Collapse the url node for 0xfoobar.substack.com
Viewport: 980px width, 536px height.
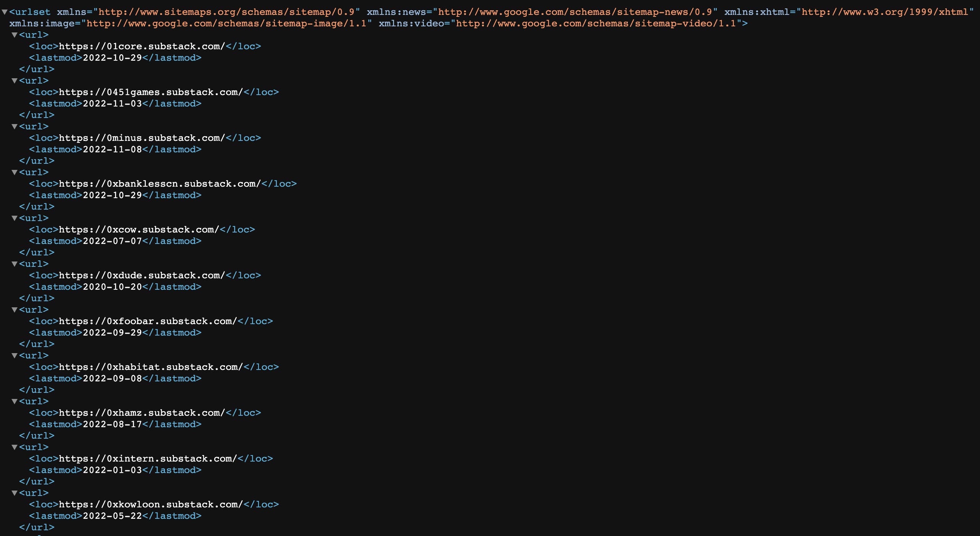click(x=15, y=310)
